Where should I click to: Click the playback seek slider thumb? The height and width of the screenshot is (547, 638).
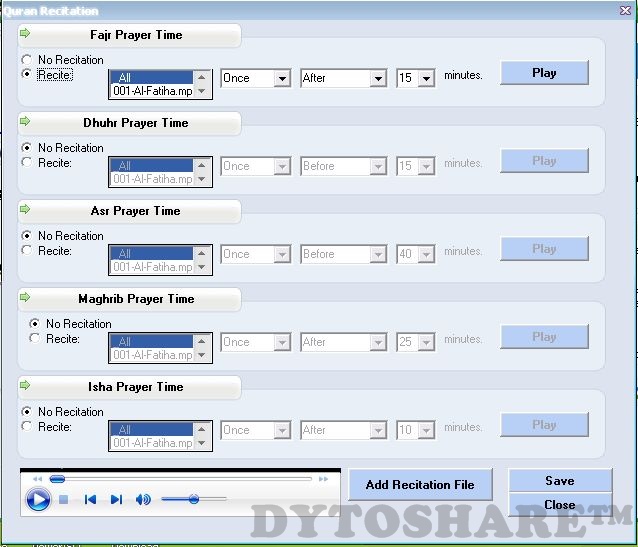[57, 479]
